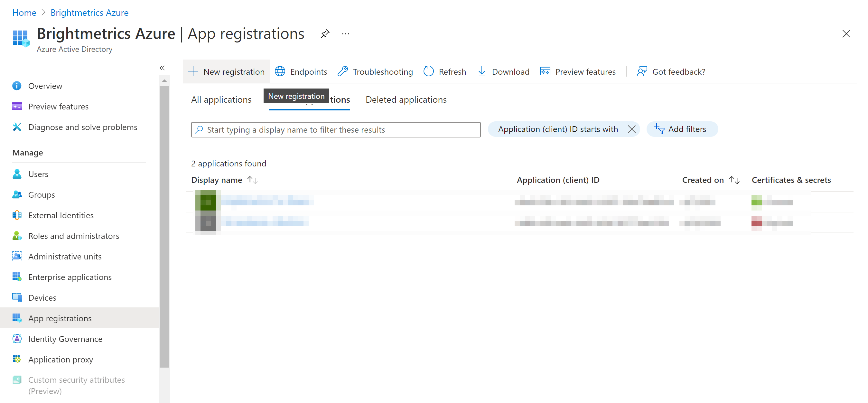The height and width of the screenshot is (403, 868).
Task: Click the toolbar Preview features icon
Action: click(x=545, y=71)
